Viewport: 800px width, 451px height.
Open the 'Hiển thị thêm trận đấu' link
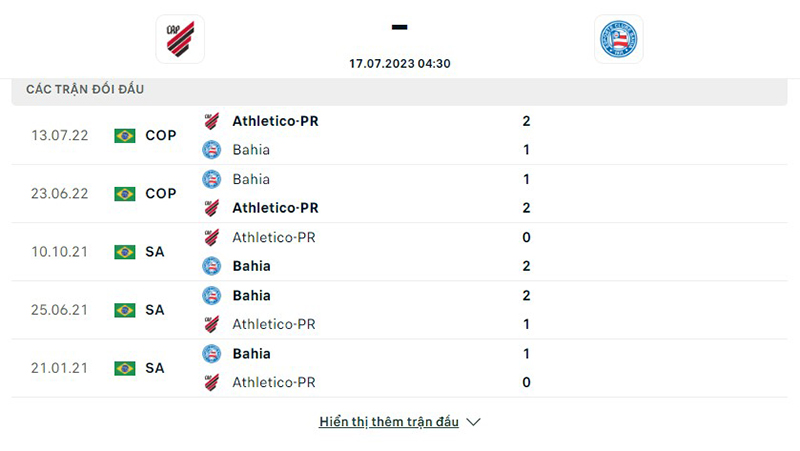(389, 422)
